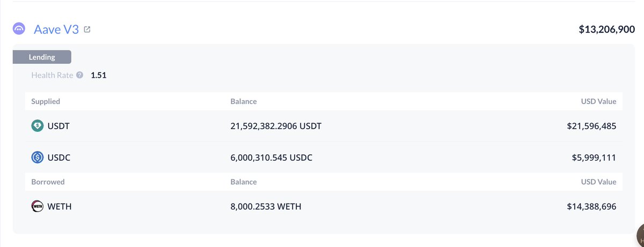This screenshot has height=247, width=644.
Task: Click the USDC token icon
Action: point(37,158)
